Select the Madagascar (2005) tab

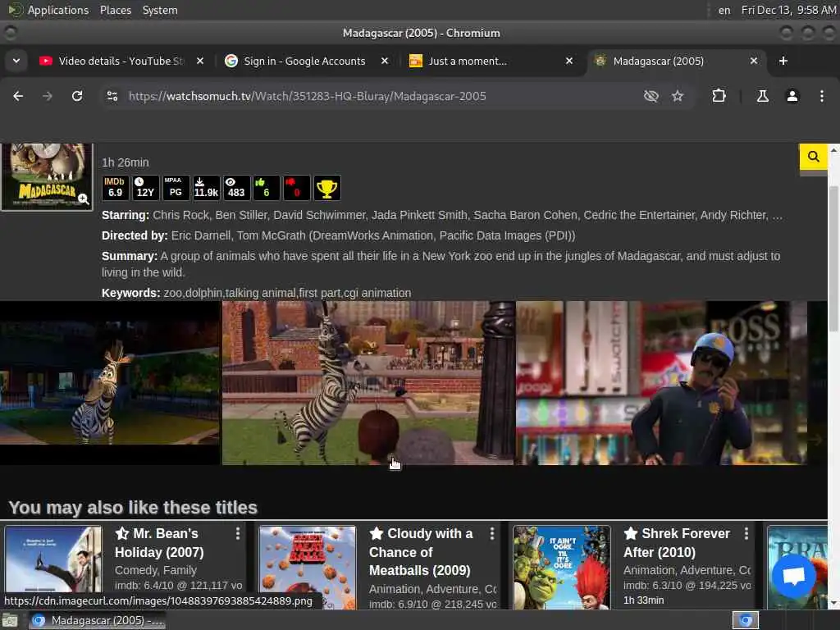tap(676, 61)
